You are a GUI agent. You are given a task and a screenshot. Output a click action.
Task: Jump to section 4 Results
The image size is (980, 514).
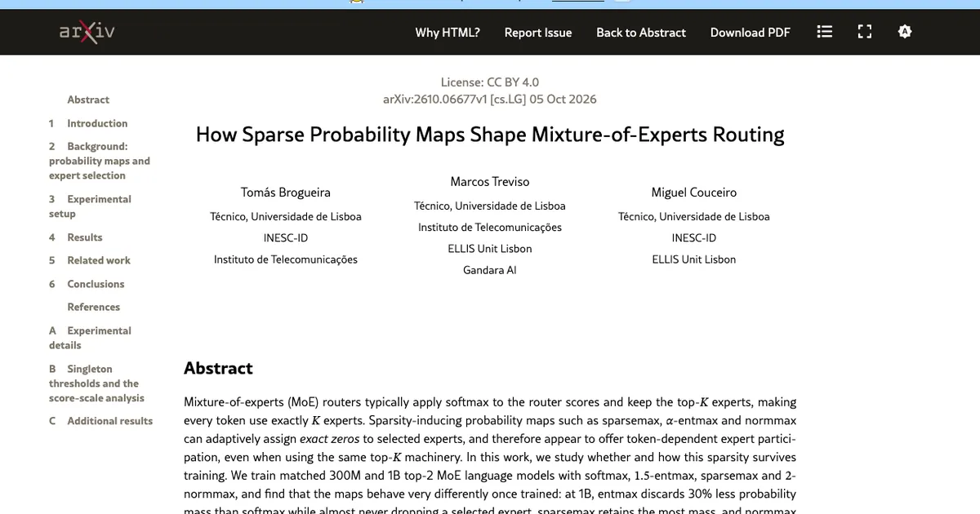pos(75,237)
